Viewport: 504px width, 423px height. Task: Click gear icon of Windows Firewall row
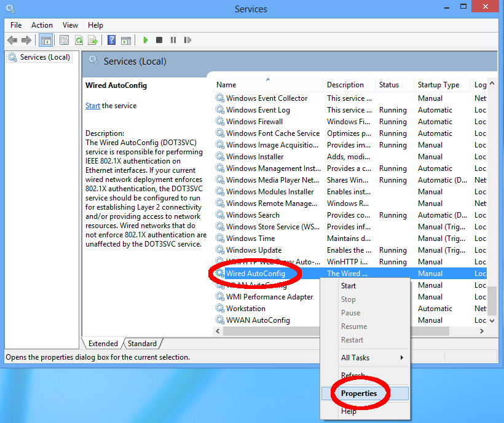point(220,121)
